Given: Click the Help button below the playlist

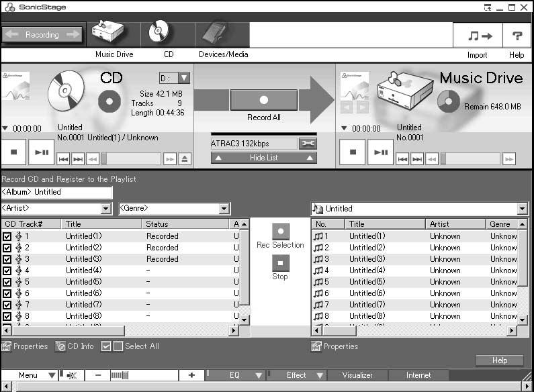Looking at the screenshot, I should click(x=500, y=360).
